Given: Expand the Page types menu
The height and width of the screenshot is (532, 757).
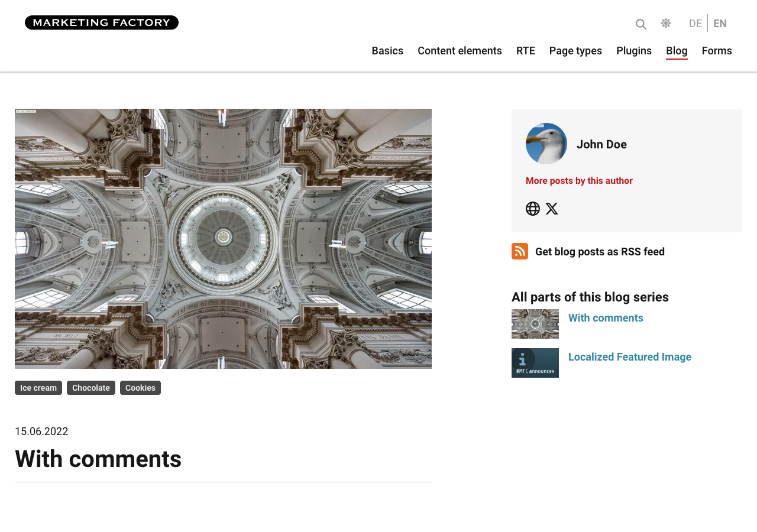Looking at the screenshot, I should [575, 51].
